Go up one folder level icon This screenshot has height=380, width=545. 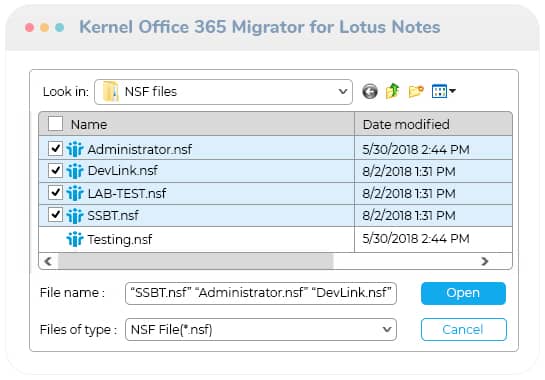point(392,91)
